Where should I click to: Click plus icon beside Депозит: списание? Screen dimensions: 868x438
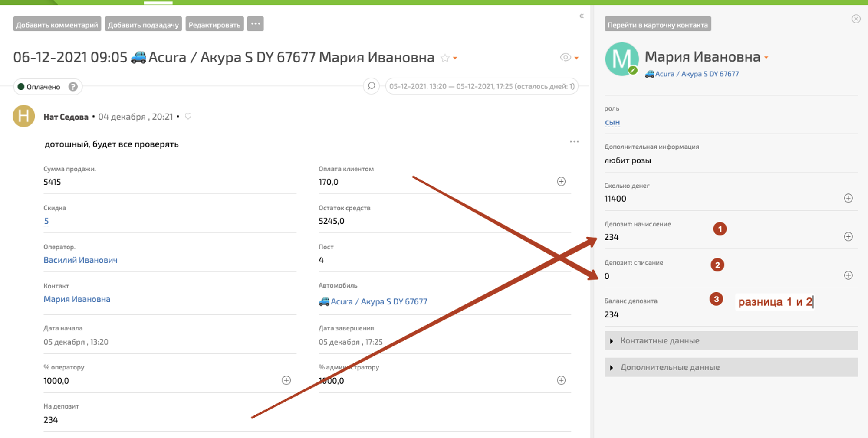(x=848, y=275)
